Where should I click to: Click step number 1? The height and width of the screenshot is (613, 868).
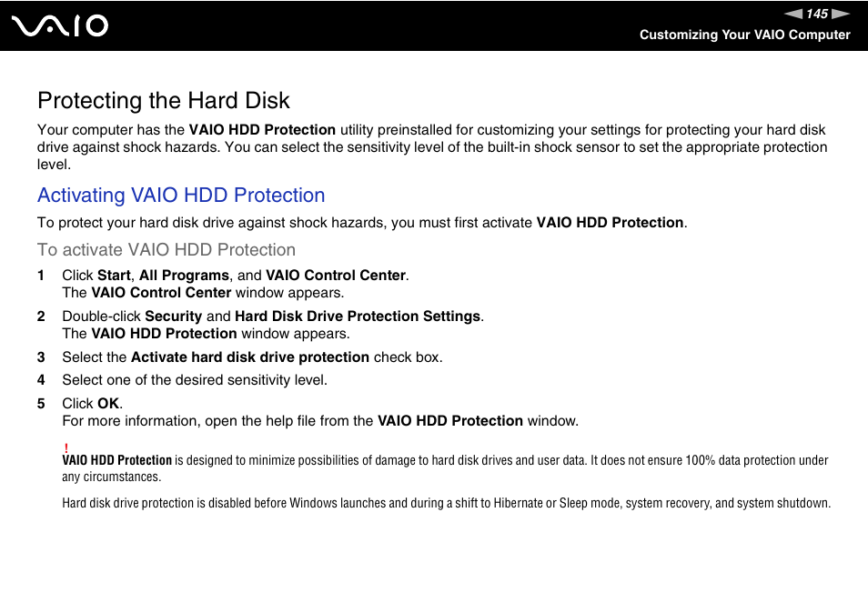pyautogui.click(x=41, y=275)
